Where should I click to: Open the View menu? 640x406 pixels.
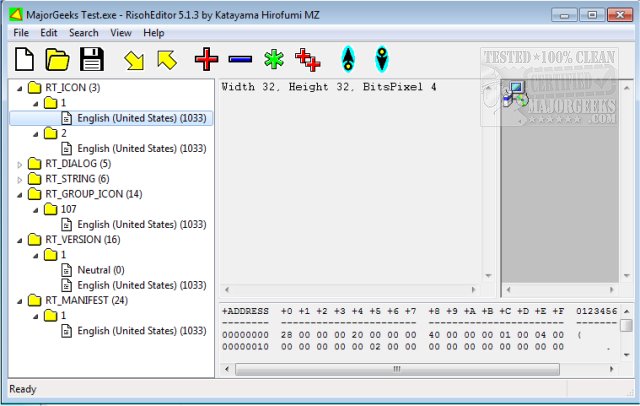[121, 33]
